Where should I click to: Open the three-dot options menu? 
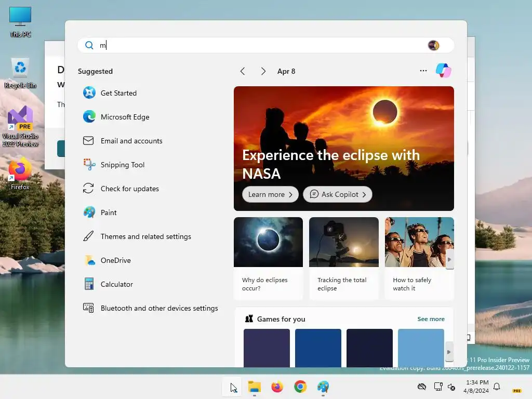click(423, 71)
